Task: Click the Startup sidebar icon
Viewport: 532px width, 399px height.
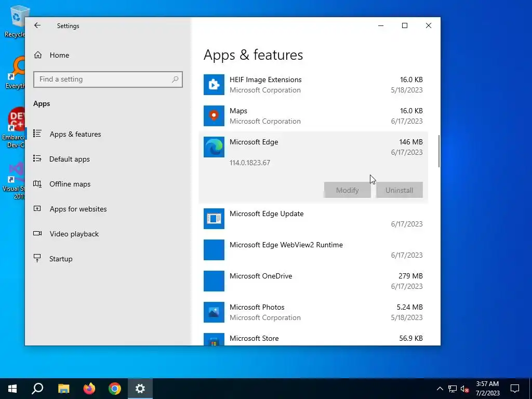Action: pyautogui.click(x=37, y=259)
